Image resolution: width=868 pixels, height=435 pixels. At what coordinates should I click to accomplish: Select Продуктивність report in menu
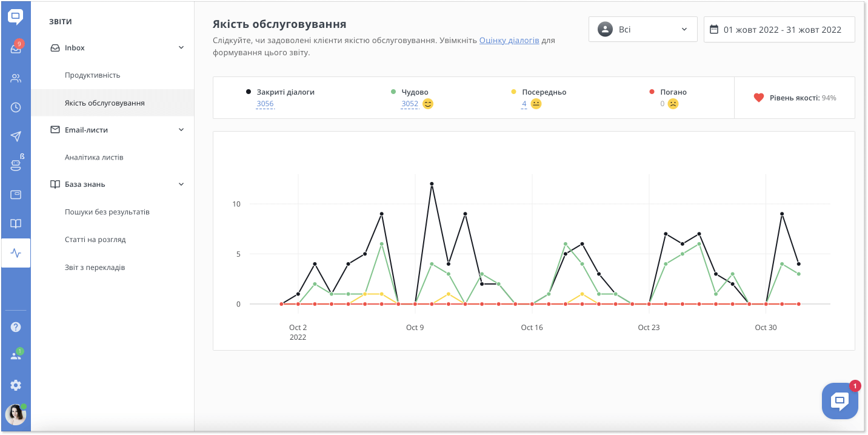[93, 75]
